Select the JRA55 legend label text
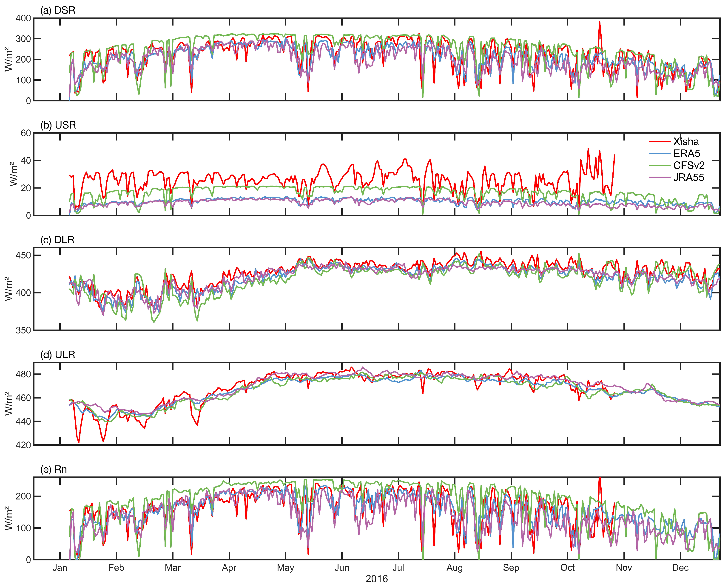This screenshot has width=728, height=588. pyautogui.click(x=688, y=178)
